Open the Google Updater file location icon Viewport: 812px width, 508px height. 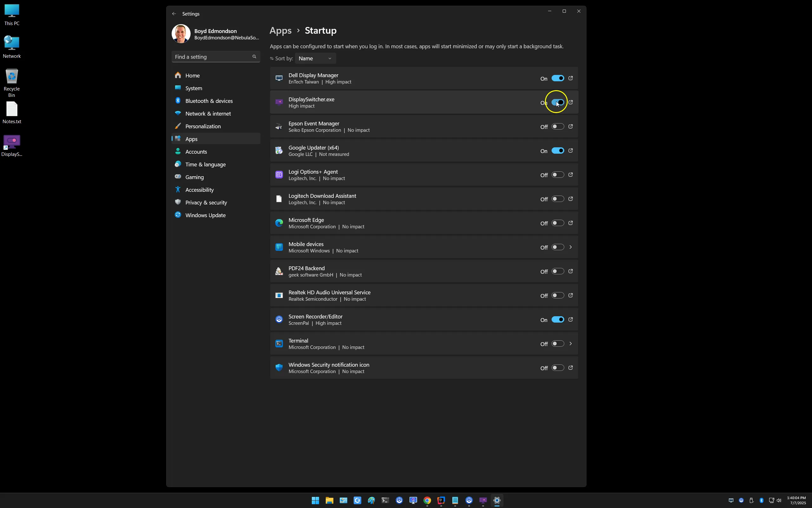pos(570,151)
